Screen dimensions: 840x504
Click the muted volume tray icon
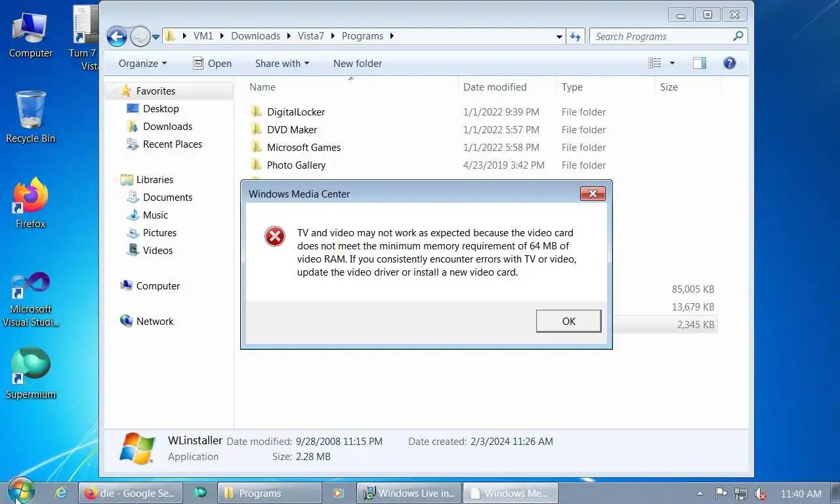(761, 493)
